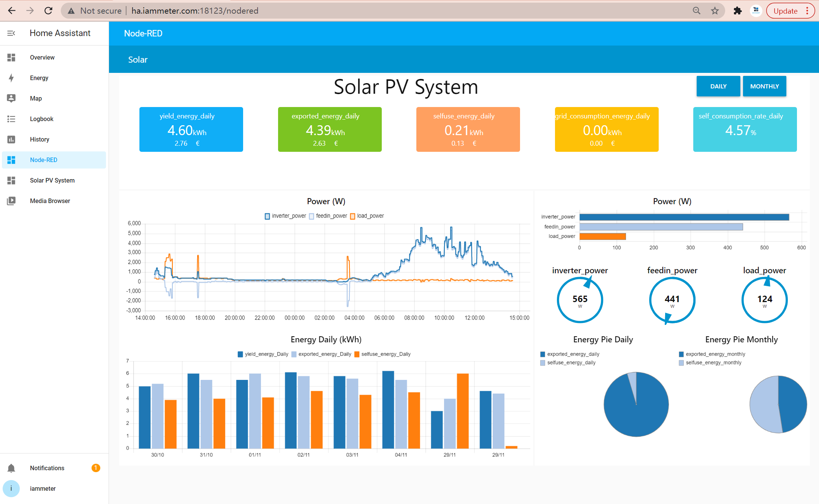Image resolution: width=819 pixels, height=504 pixels.
Task: Expand the Home Assistant sidebar menu
Action: (11, 33)
